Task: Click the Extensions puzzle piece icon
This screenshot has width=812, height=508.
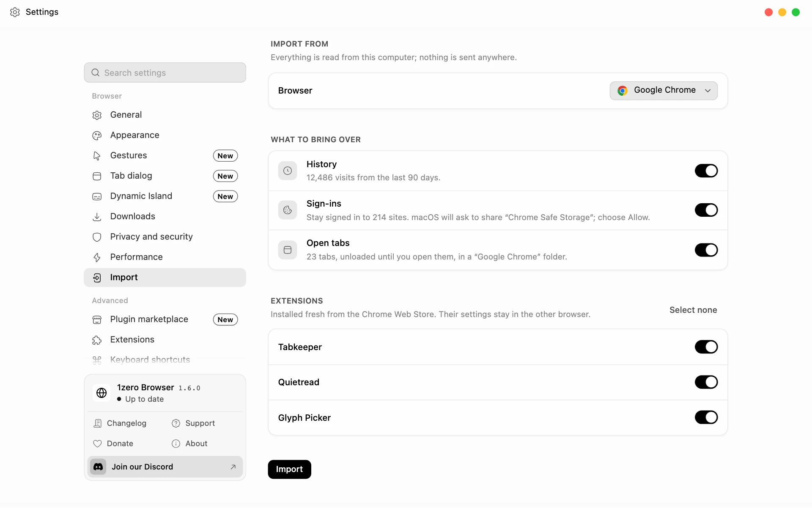Action: tap(97, 340)
